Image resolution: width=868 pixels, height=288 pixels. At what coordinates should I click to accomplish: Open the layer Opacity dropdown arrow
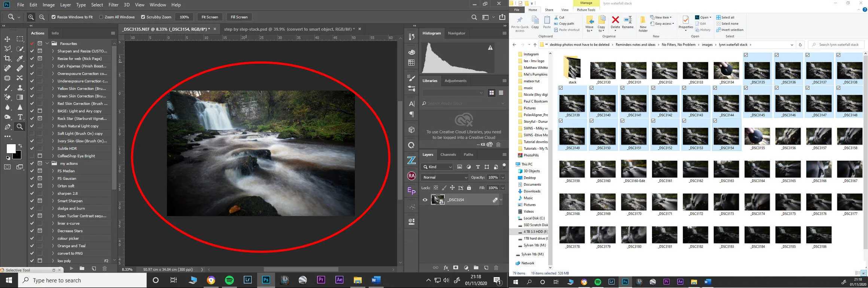pos(503,177)
